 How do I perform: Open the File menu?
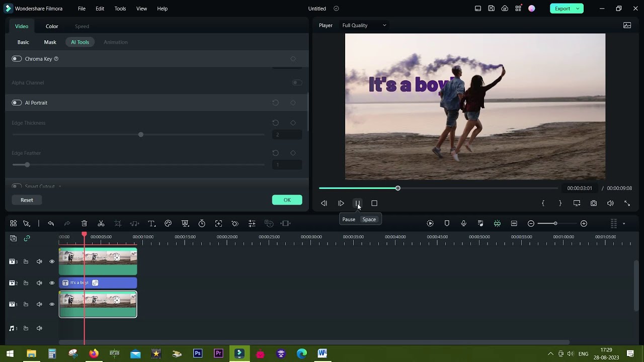click(x=82, y=9)
